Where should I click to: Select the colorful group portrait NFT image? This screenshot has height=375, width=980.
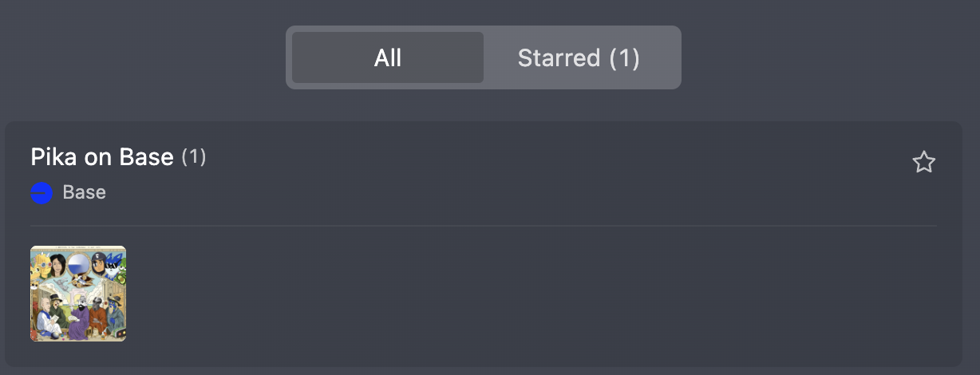point(78,294)
